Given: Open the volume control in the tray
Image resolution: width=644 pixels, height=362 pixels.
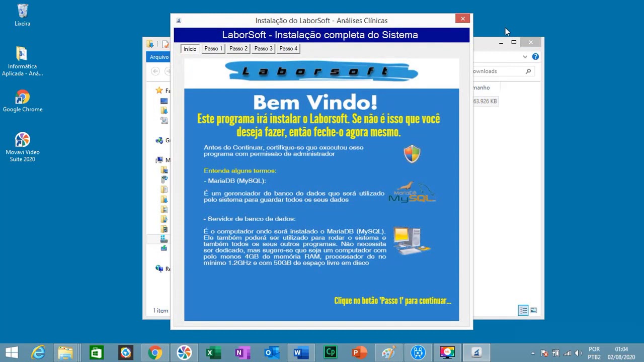Looking at the screenshot, I should (579, 353).
